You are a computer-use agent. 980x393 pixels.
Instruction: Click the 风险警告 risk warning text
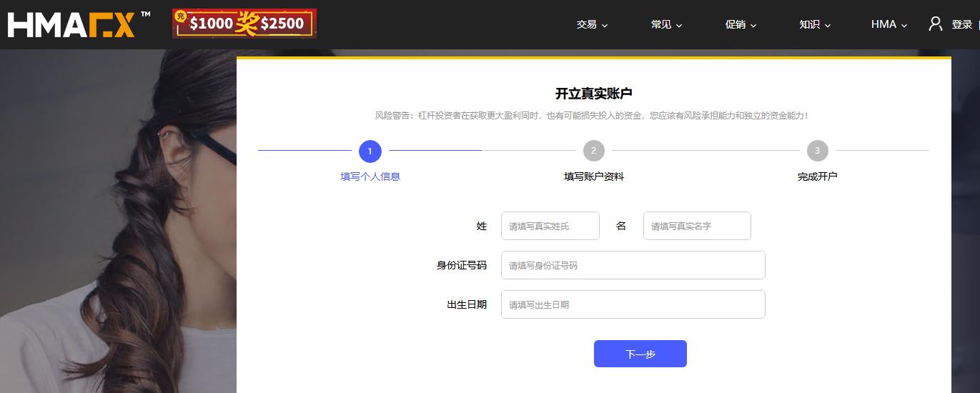(x=592, y=116)
